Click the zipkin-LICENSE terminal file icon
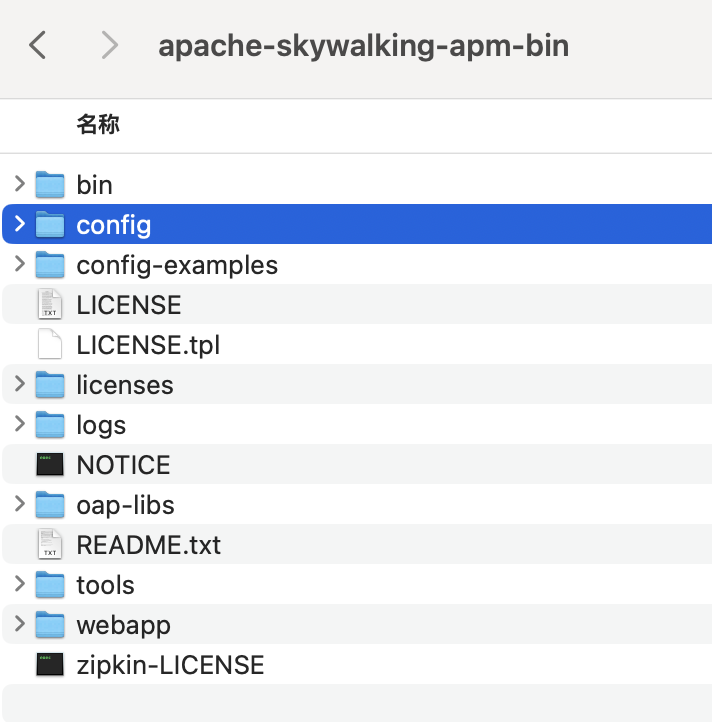Viewport: 712px width, 722px height. [50, 664]
